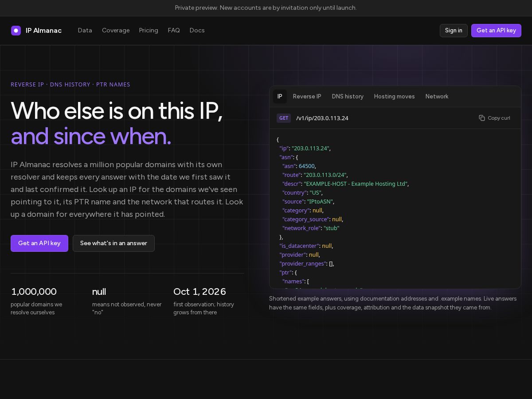
Task: Click the "IPtoASN" source value
Action: tap(320, 202)
